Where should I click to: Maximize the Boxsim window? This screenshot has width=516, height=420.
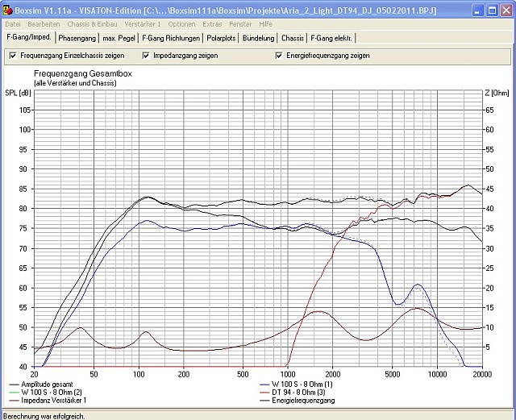click(x=492, y=10)
